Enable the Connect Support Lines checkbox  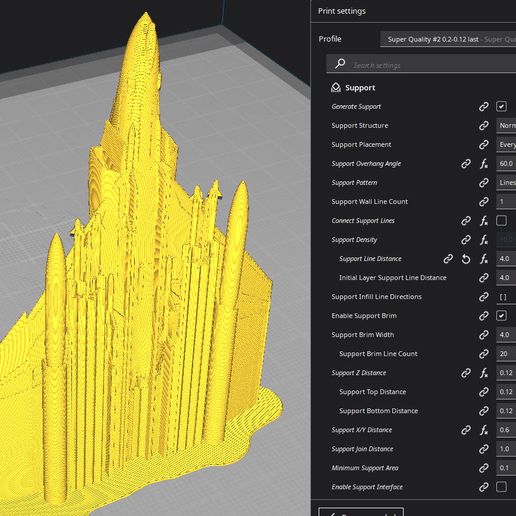pyautogui.click(x=501, y=221)
